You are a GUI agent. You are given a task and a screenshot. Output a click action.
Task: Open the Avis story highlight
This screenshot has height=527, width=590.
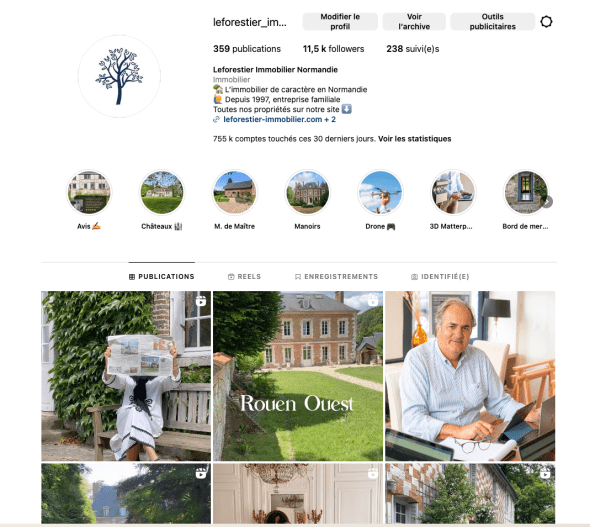[89, 192]
